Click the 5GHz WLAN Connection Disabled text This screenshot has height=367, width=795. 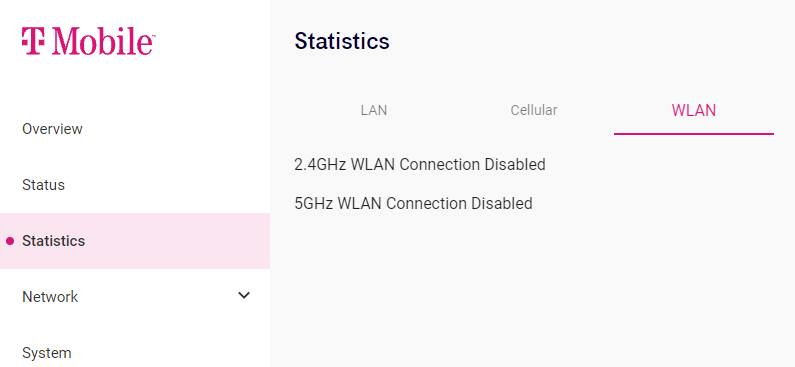[413, 203]
